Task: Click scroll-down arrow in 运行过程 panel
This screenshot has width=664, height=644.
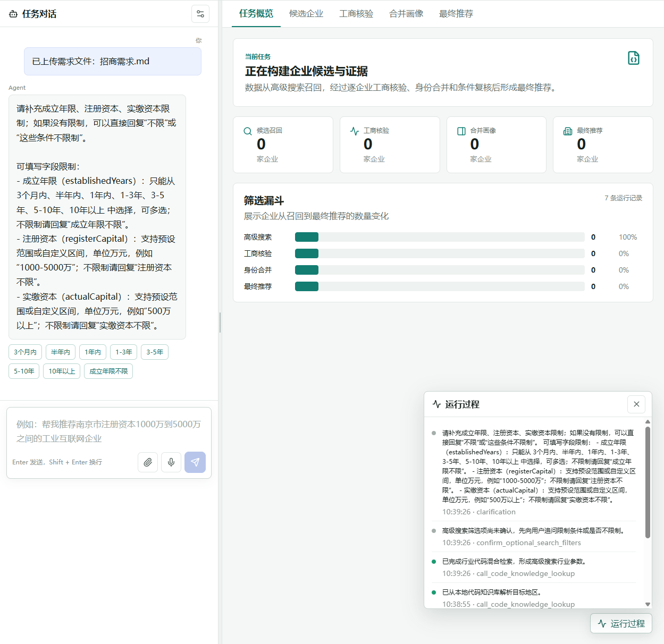Action: [648, 604]
